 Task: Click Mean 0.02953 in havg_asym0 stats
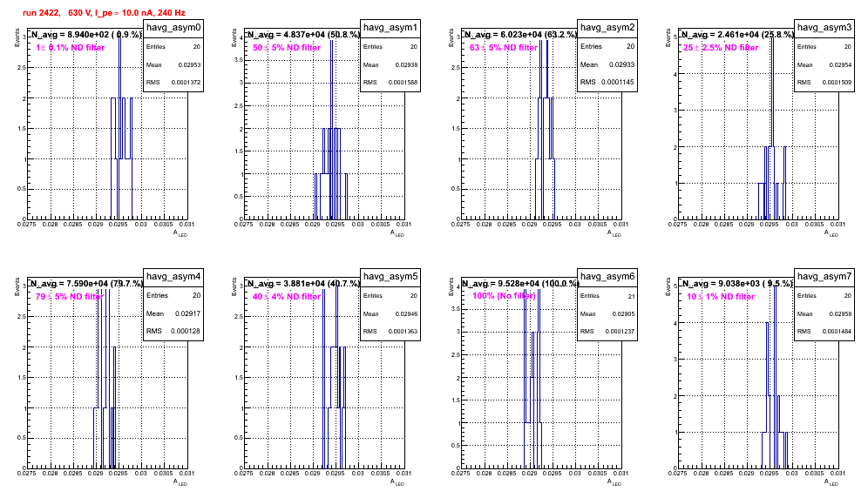pyautogui.click(x=173, y=64)
